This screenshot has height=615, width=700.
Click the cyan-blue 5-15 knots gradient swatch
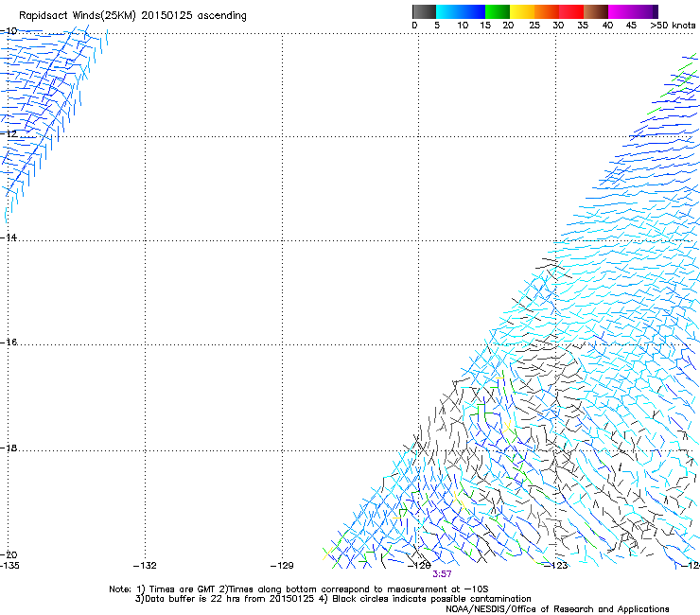[461, 11]
